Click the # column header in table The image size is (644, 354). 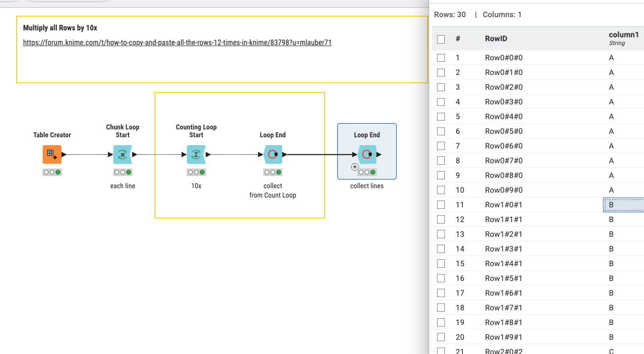pos(458,39)
